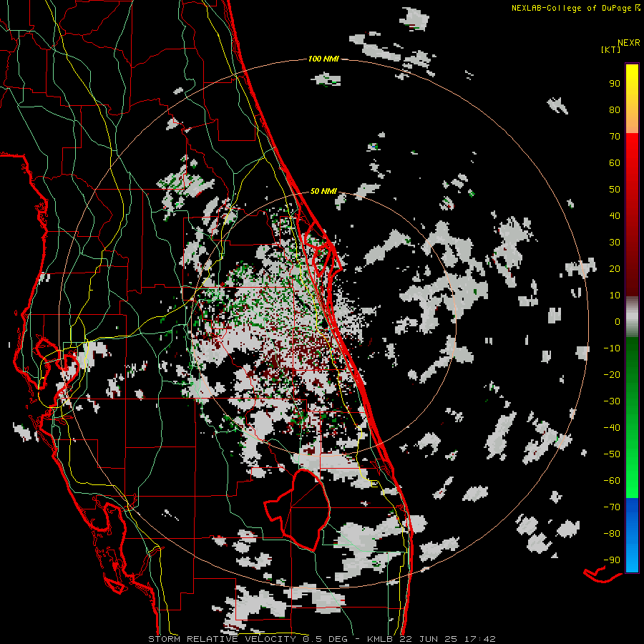Click the -80 knot label on the scale
The width and height of the screenshot is (644, 644).
coord(612,534)
